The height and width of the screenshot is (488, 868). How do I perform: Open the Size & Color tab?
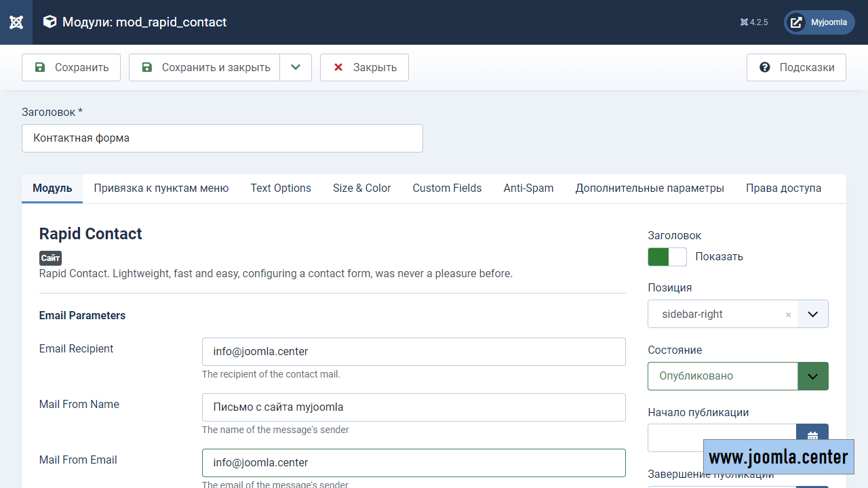[x=361, y=188]
